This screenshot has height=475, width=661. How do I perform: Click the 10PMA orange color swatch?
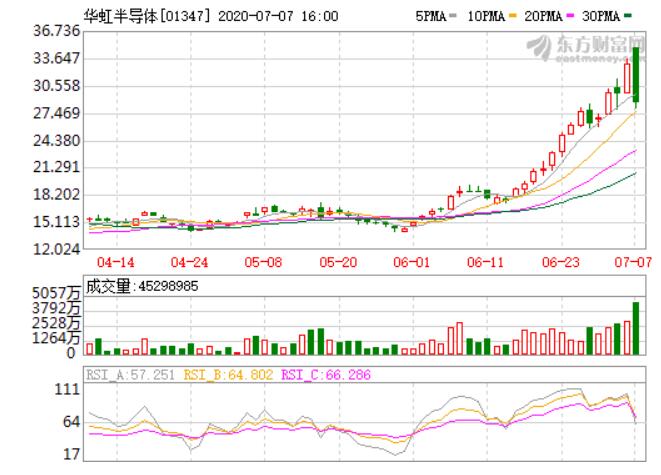[x=512, y=16]
